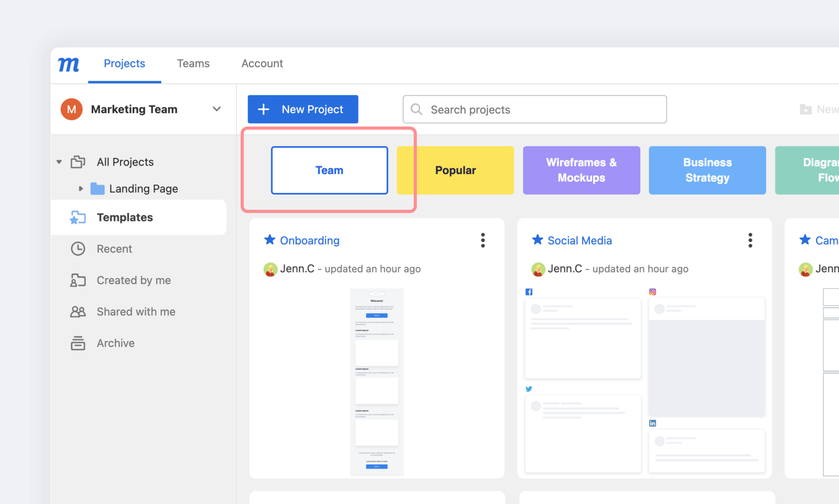Click the Archive icon in sidebar
Viewport: 839px width, 504px height.
click(x=78, y=343)
